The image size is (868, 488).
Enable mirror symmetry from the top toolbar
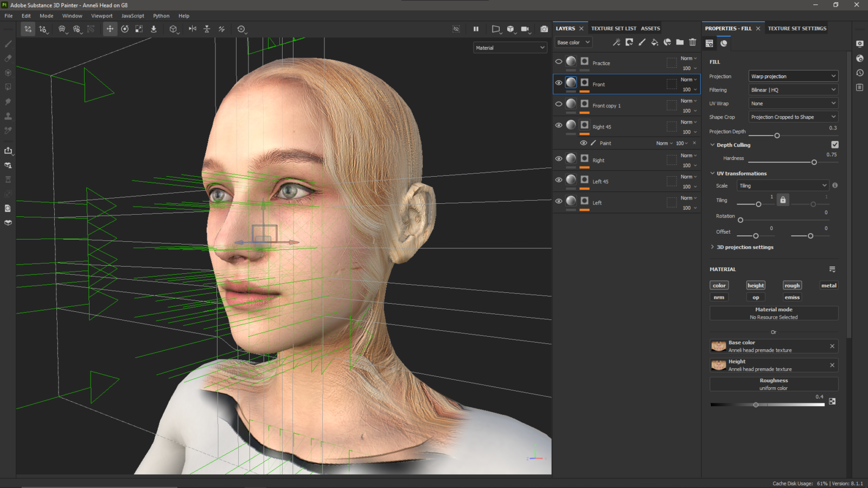192,29
